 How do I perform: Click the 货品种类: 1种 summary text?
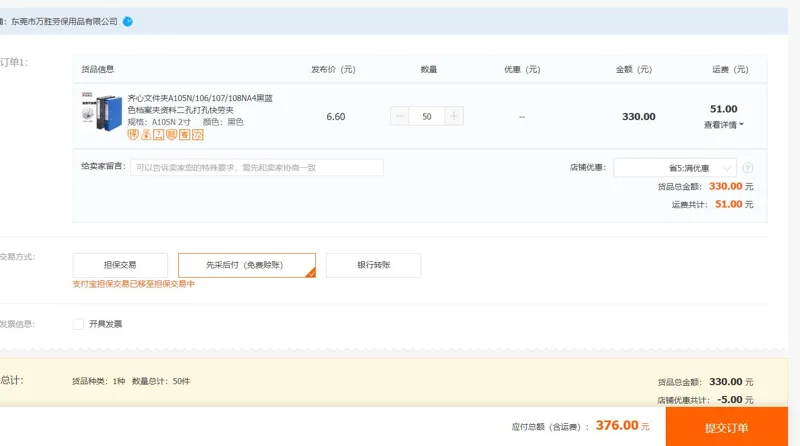tap(98, 381)
